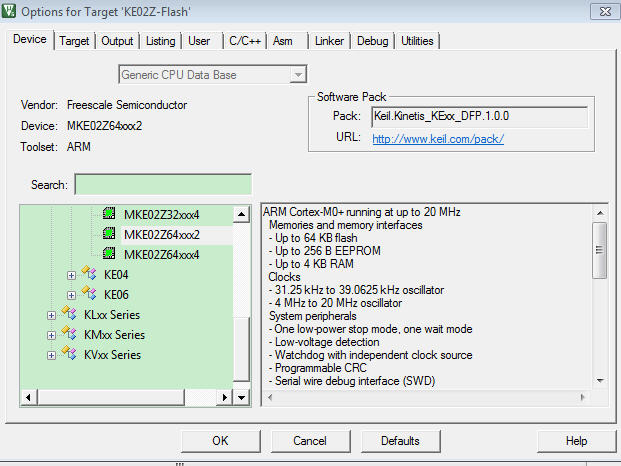The height and width of the screenshot is (466, 621).
Task: Select KLxx Series in device tree
Action: [112, 315]
